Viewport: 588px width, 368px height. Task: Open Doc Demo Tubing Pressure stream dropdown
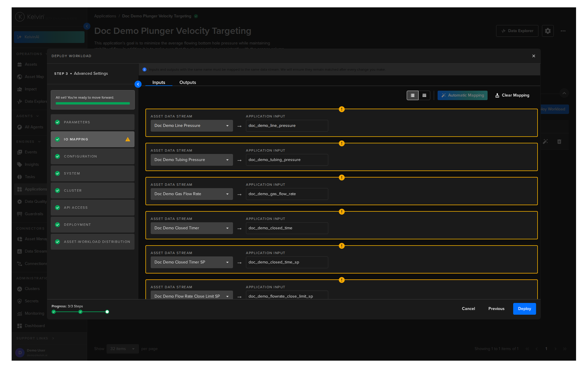coord(192,160)
